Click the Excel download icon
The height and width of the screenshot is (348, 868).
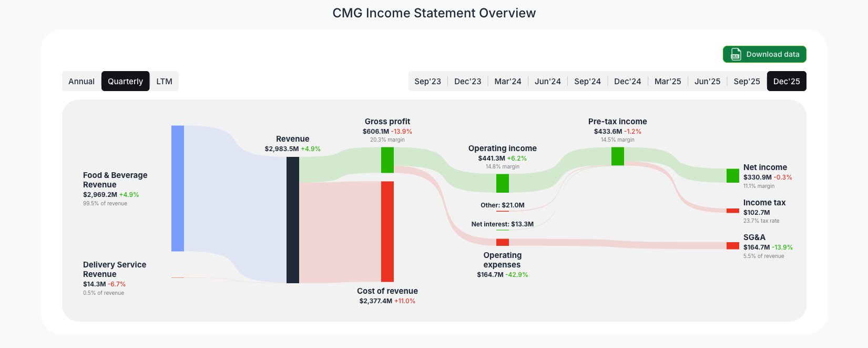click(735, 54)
